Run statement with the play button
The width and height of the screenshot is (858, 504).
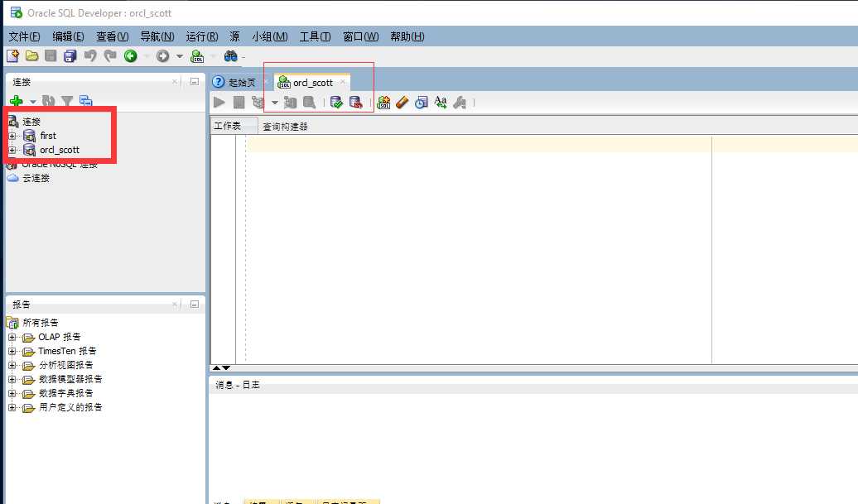219,102
